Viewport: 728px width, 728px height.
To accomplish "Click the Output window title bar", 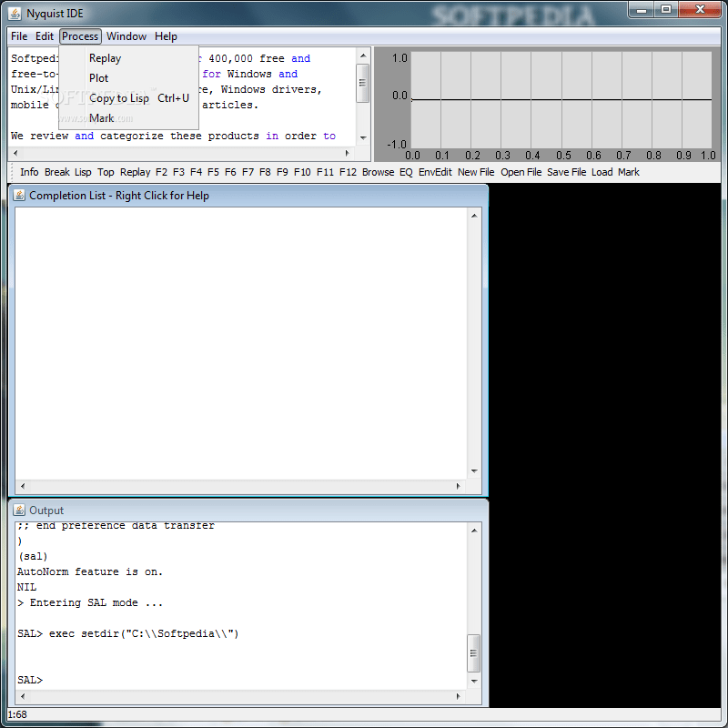I will coord(248,511).
